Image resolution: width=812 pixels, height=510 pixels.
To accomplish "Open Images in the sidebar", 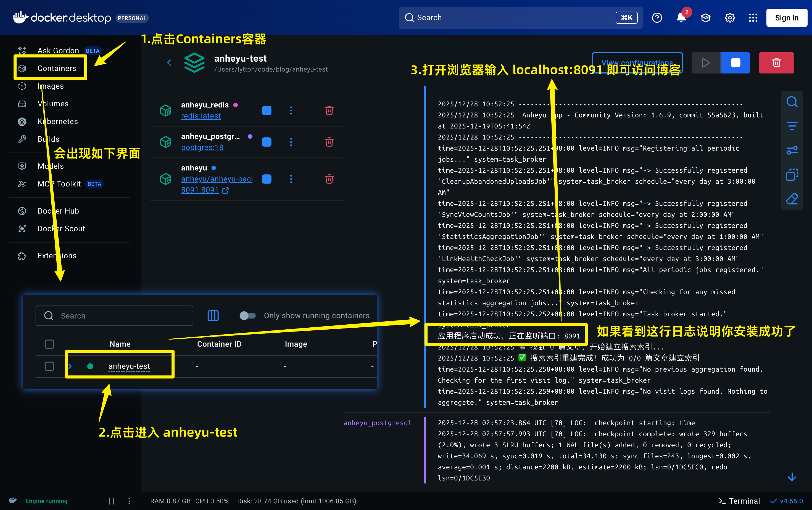I will 50,86.
